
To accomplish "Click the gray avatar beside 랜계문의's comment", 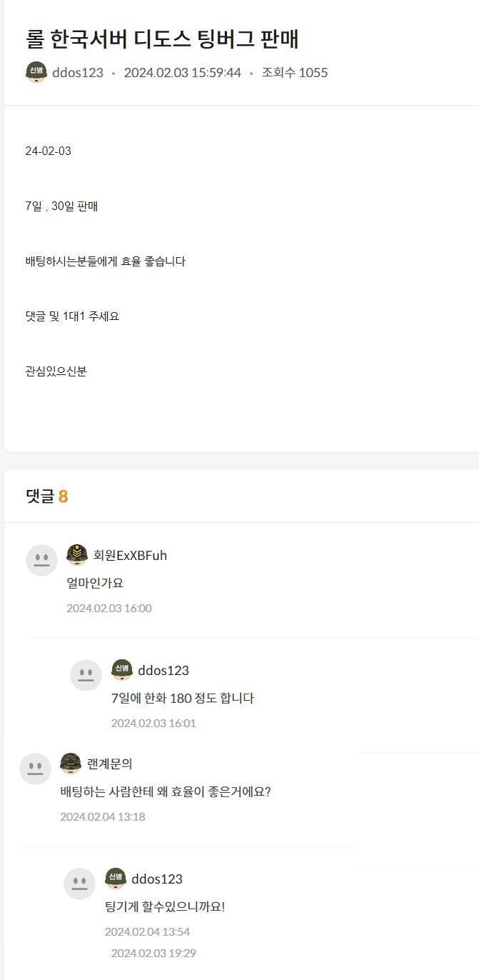I will pyautogui.click(x=35, y=769).
